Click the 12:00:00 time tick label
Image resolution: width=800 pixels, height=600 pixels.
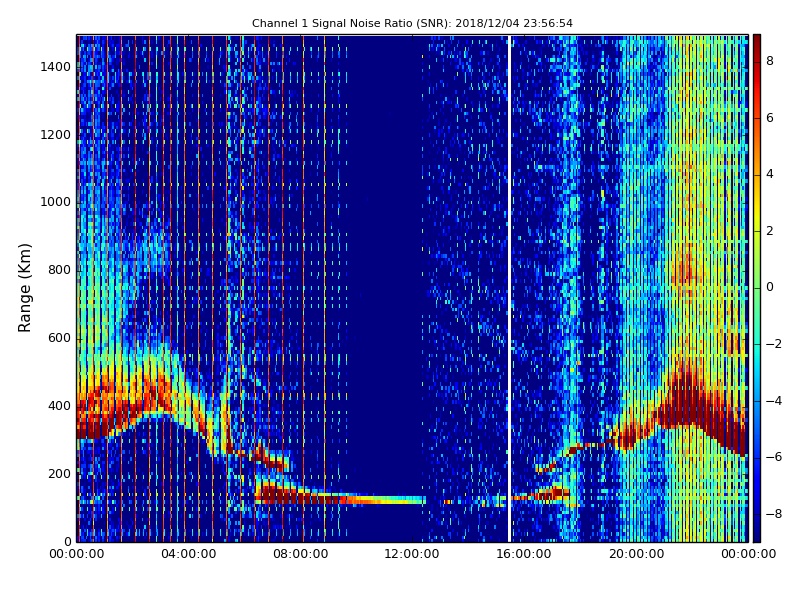click(412, 554)
